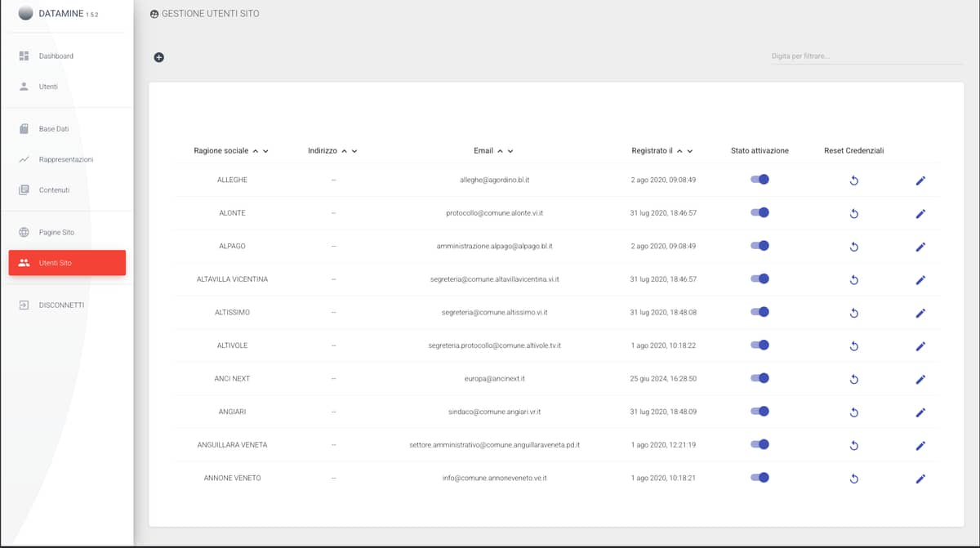Edit the ALTISSIMO user with pencil icon
Screen dimensions: 980x548
920,313
